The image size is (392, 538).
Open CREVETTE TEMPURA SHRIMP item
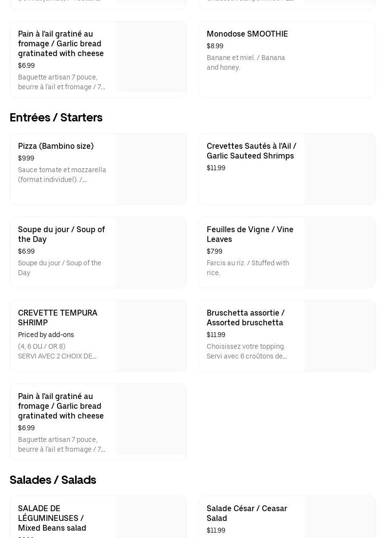click(58, 318)
